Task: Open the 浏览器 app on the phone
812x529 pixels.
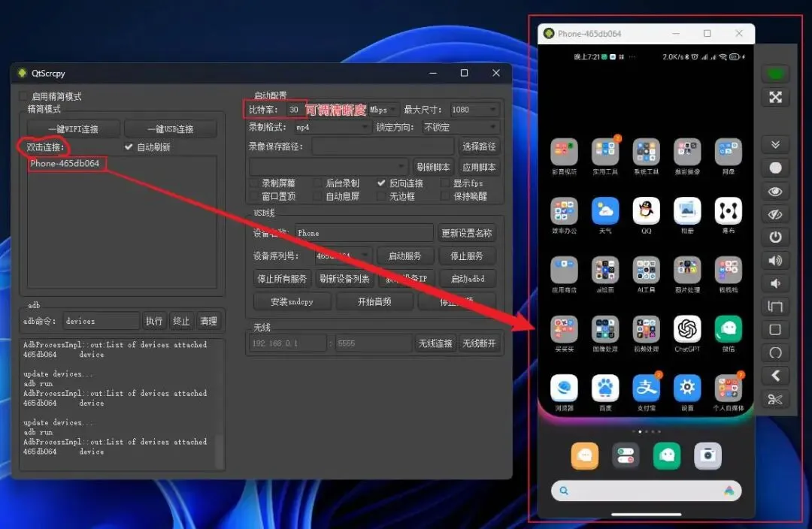Action: [564, 388]
